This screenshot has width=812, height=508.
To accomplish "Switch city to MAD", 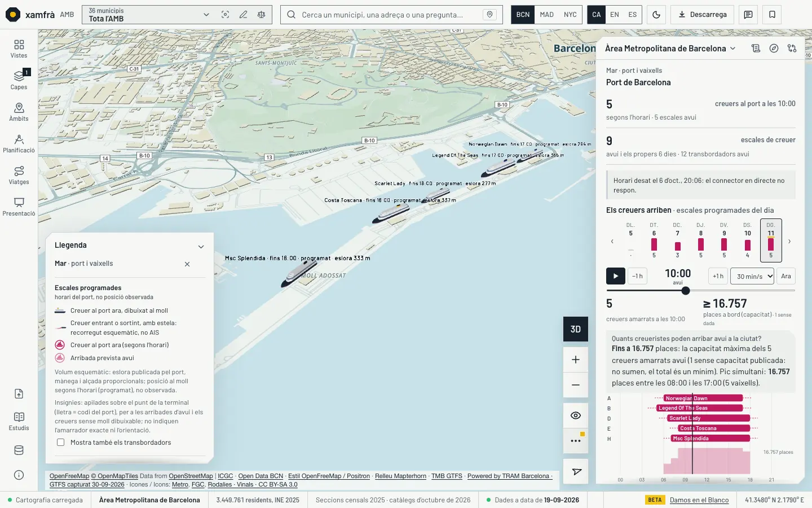I will point(546,15).
